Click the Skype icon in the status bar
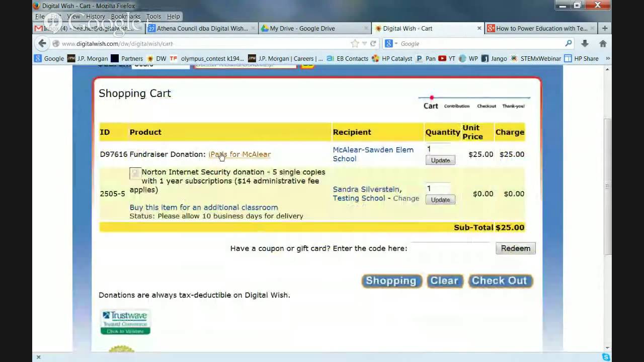 tap(606, 357)
